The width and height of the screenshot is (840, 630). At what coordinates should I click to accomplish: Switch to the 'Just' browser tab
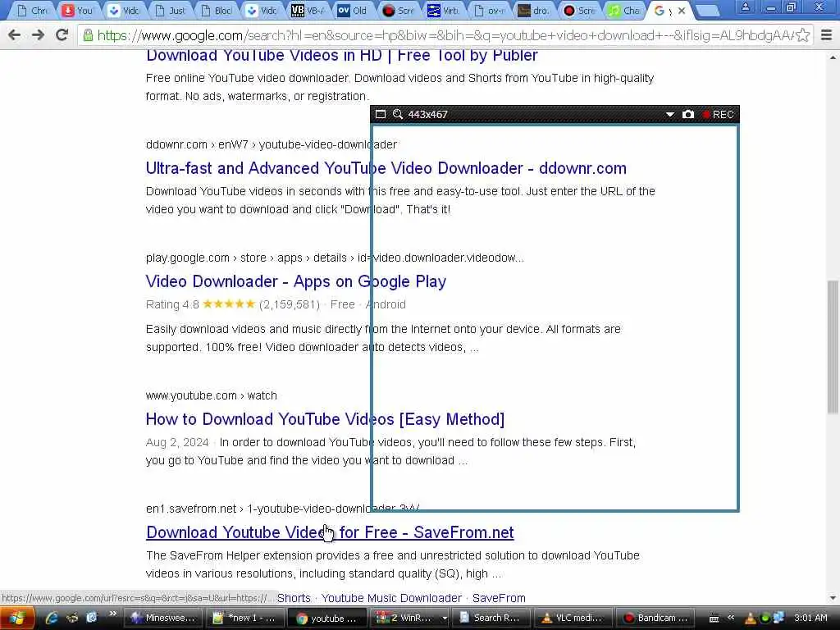(x=171, y=10)
